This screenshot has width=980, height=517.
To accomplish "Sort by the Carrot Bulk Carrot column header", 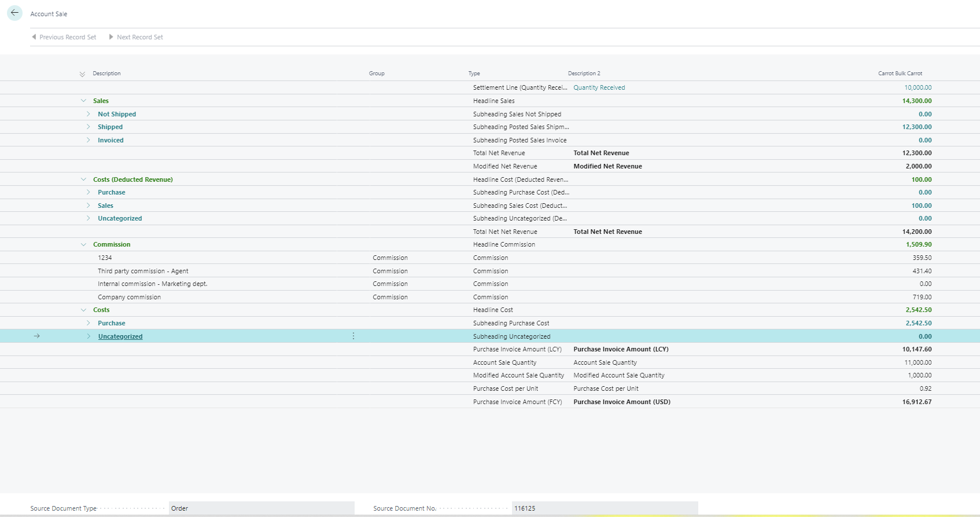I will pyautogui.click(x=900, y=74).
